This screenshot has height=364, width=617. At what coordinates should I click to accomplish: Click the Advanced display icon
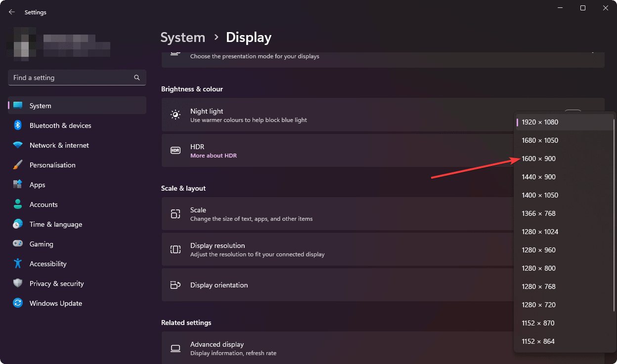[x=176, y=348]
